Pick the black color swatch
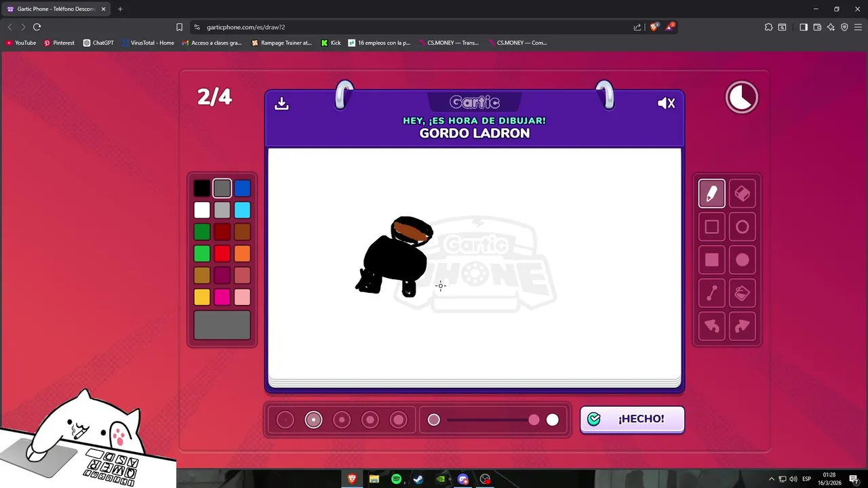868x488 pixels. 202,188
